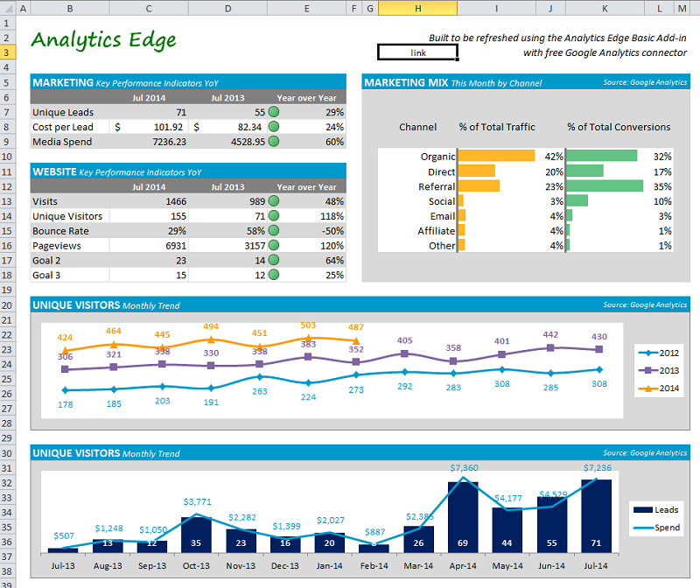Click the green indicator in Unique Leads row
This screenshot has height=588, width=700.
[274, 112]
